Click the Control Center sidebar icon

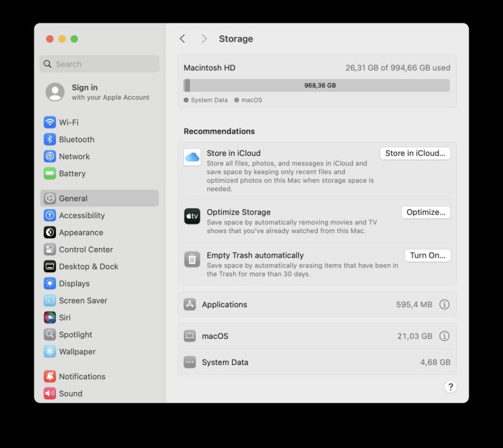point(50,249)
